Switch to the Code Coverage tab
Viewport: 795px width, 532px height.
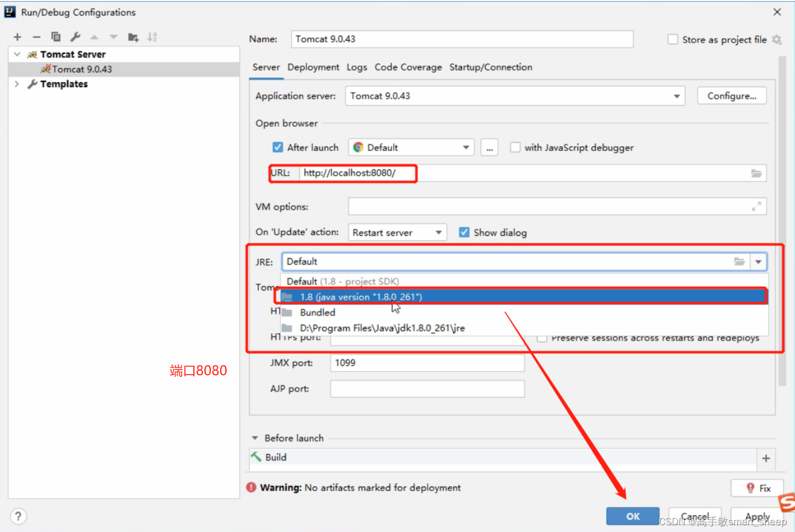pyautogui.click(x=408, y=67)
